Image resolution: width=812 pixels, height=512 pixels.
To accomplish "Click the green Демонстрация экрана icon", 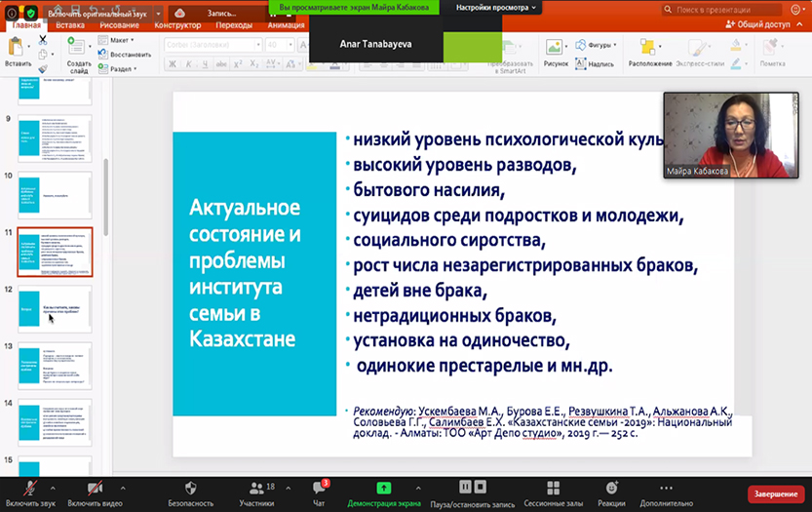I will tap(383, 487).
